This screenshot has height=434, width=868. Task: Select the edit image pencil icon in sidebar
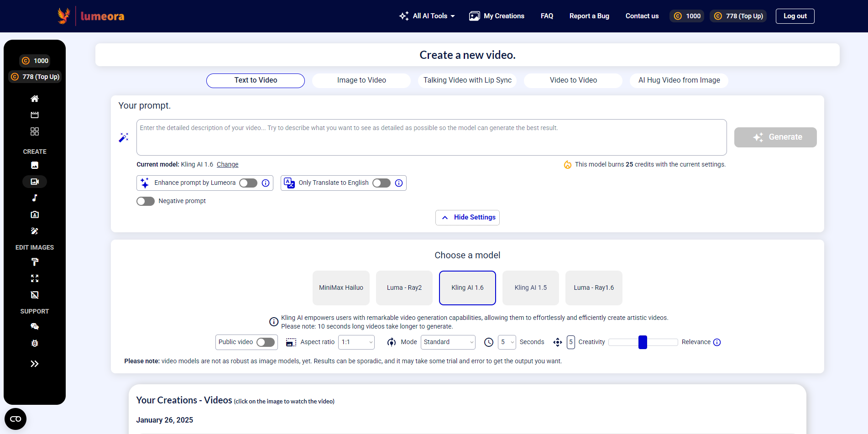pos(35,231)
